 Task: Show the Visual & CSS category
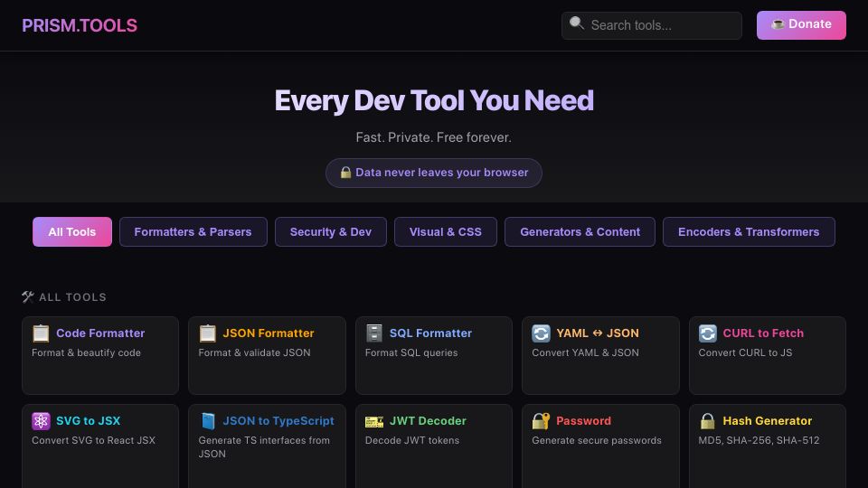446,232
